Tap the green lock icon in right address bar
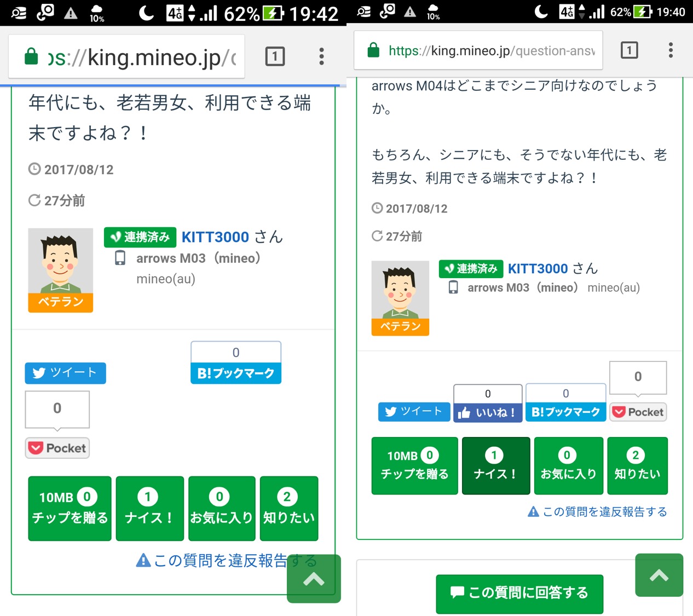The height and width of the screenshot is (616, 693). pyautogui.click(x=373, y=50)
